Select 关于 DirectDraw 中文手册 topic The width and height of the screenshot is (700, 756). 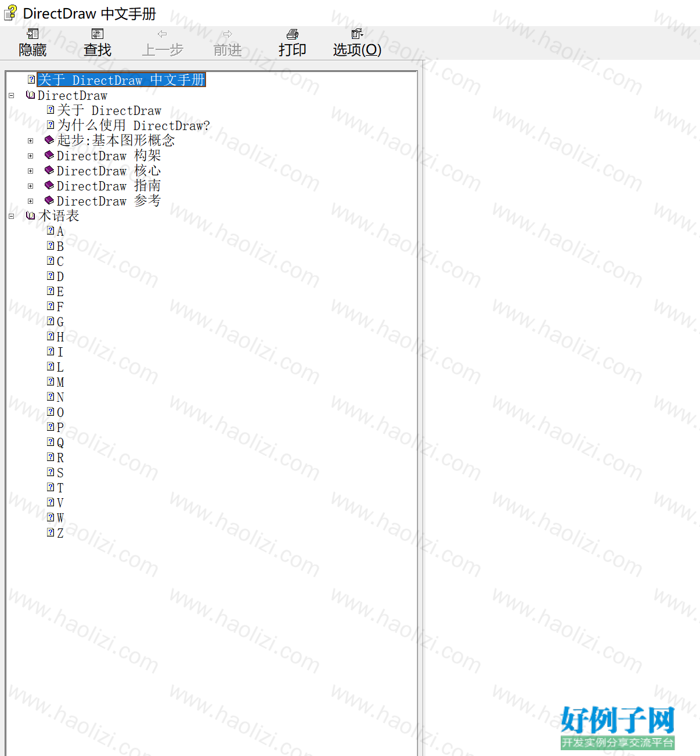click(121, 80)
